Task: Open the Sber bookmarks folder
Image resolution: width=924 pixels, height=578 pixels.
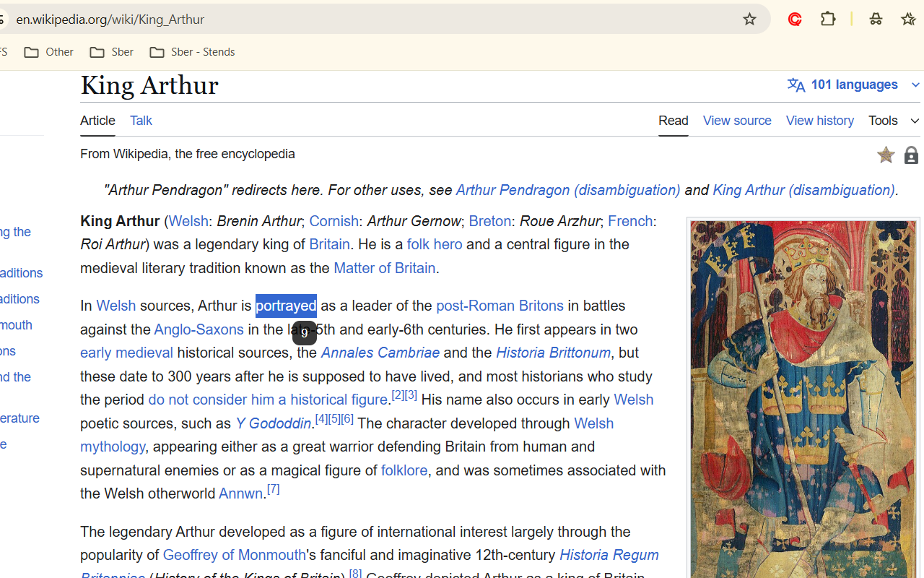Action: pos(111,52)
